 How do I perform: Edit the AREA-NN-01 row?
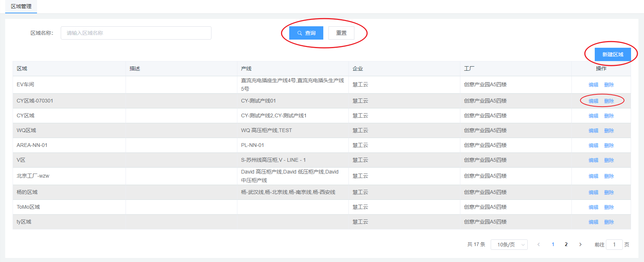point(593,145)
